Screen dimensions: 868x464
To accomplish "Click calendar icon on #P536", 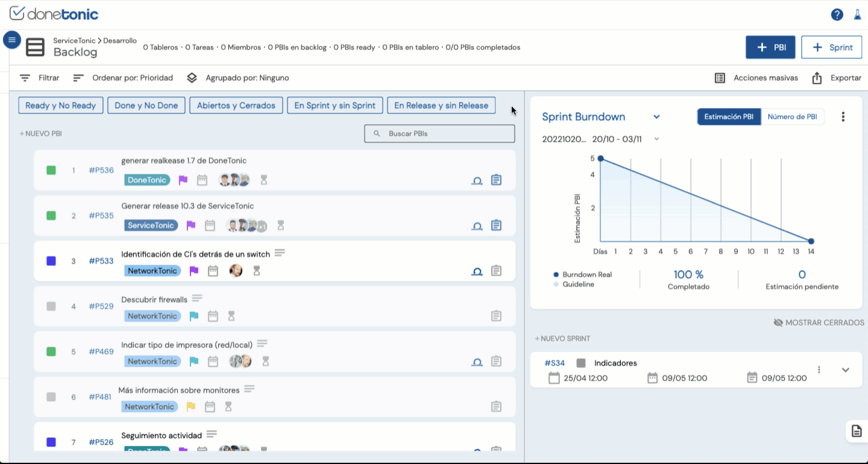I will 202,180.
